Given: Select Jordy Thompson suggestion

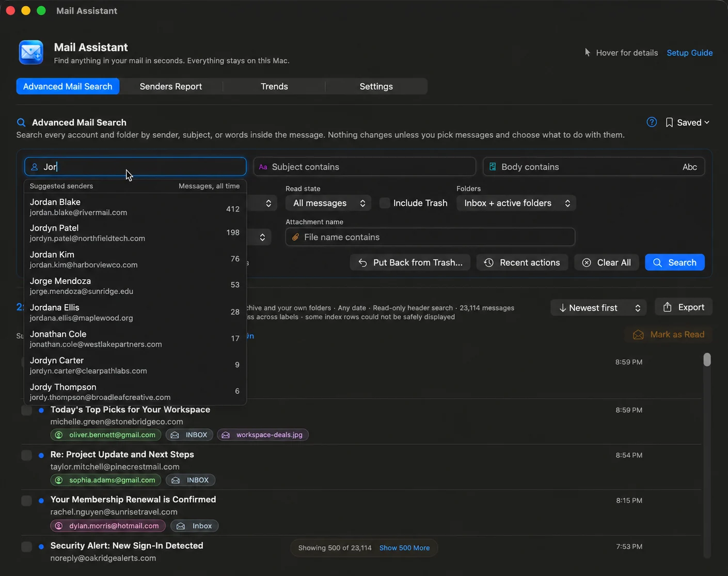Looking at the screenshot, I should point(135,392).
